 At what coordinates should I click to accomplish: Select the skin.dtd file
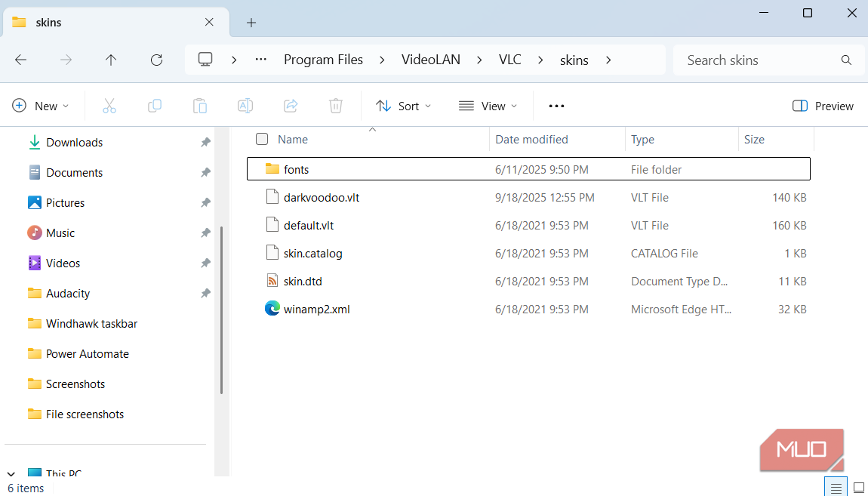click(x=528, y=281)
